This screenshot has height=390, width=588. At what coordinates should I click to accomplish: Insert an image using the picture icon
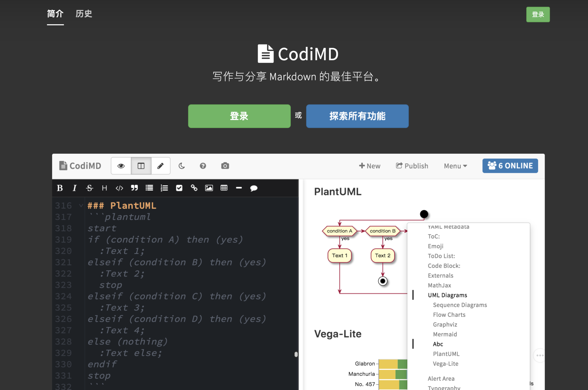(x=209, y=188)
